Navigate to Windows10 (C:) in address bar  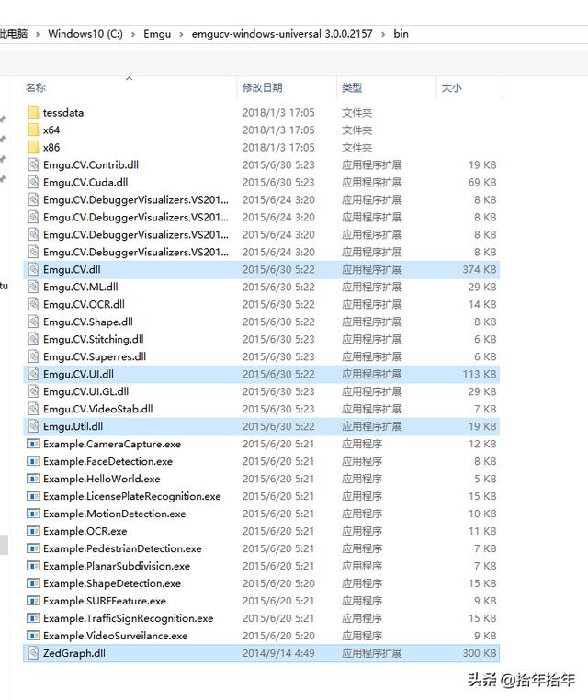[x=85, y=34]
